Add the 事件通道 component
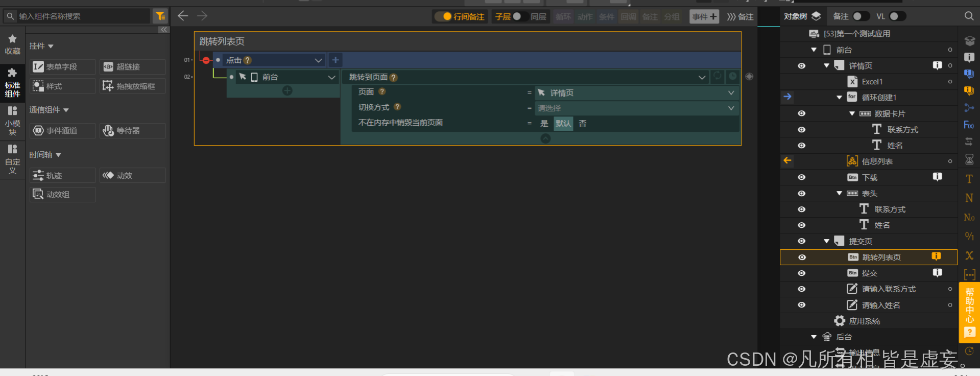The width and height of the screenshot is (980, 376). point(63,131)
